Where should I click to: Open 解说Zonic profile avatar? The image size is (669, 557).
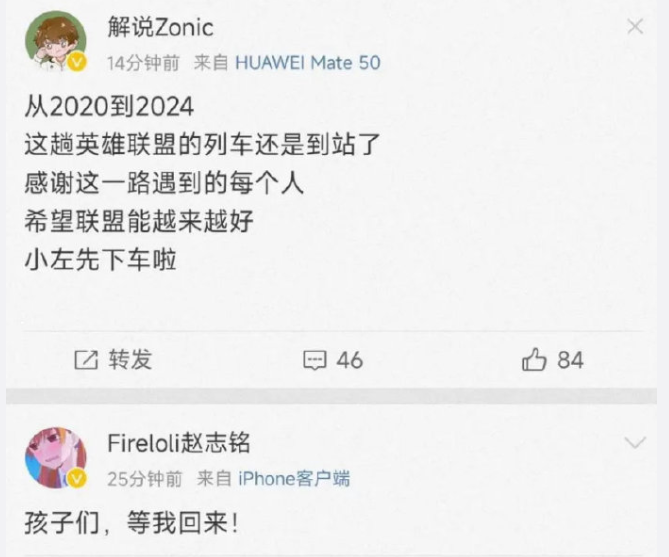(55, 41)
